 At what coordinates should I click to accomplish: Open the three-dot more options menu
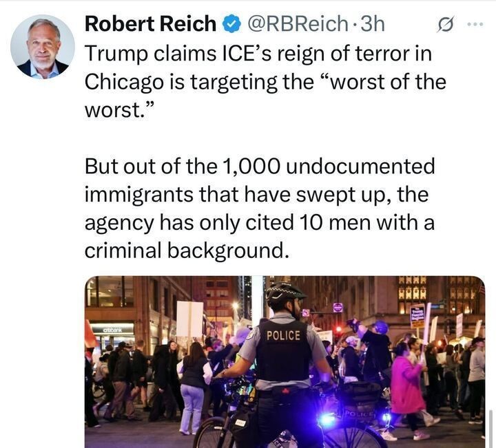477,23
